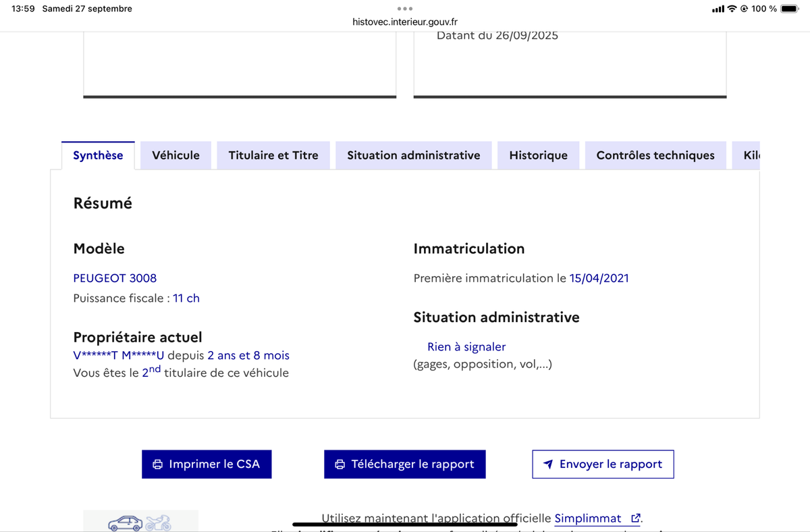Tap the three-dot multitasking control at top
The width and height of the screenshot is (810, 532).
405,9
